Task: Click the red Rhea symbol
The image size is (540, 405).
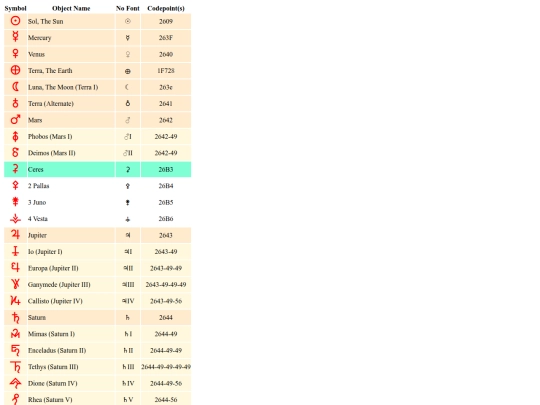Action: click(x=15, y=399)
